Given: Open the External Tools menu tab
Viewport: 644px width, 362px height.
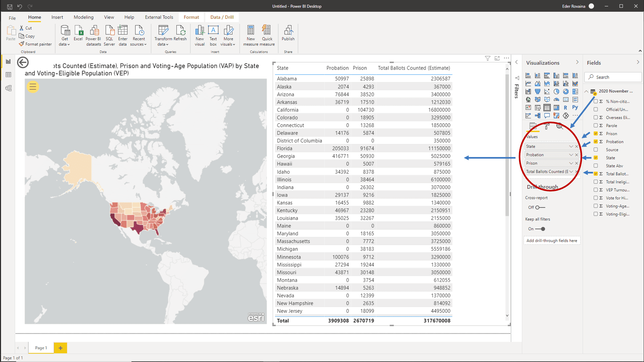Looking at the screenshot, I should (159, 17).
